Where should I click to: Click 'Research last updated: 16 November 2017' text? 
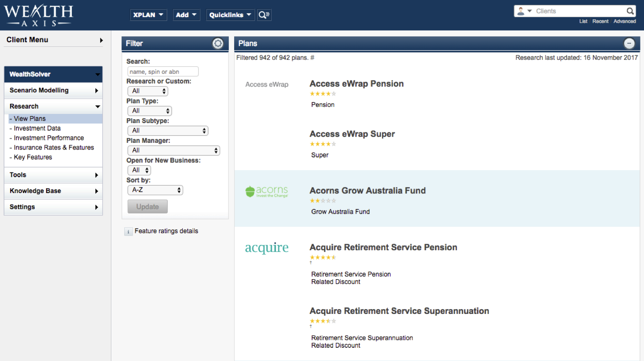click(x=577, y=58)
